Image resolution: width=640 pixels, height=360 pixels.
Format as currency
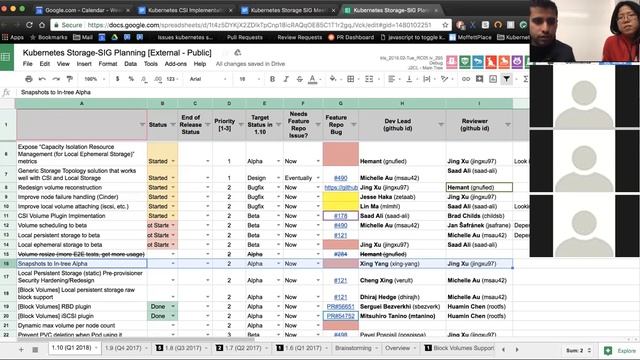118,79
